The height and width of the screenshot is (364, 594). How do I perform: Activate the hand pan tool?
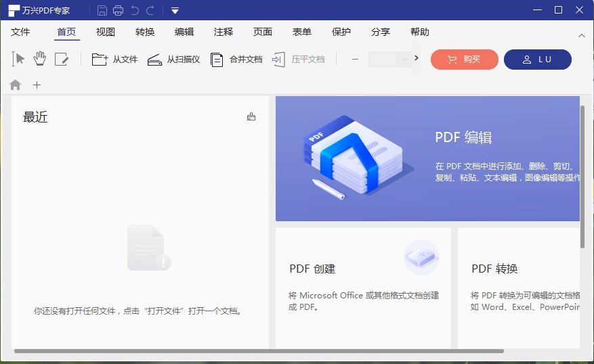[39, 59]
